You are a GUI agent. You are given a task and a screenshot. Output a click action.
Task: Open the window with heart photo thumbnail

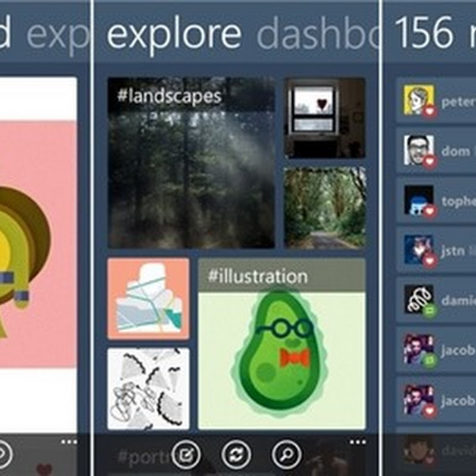[325, 118]
